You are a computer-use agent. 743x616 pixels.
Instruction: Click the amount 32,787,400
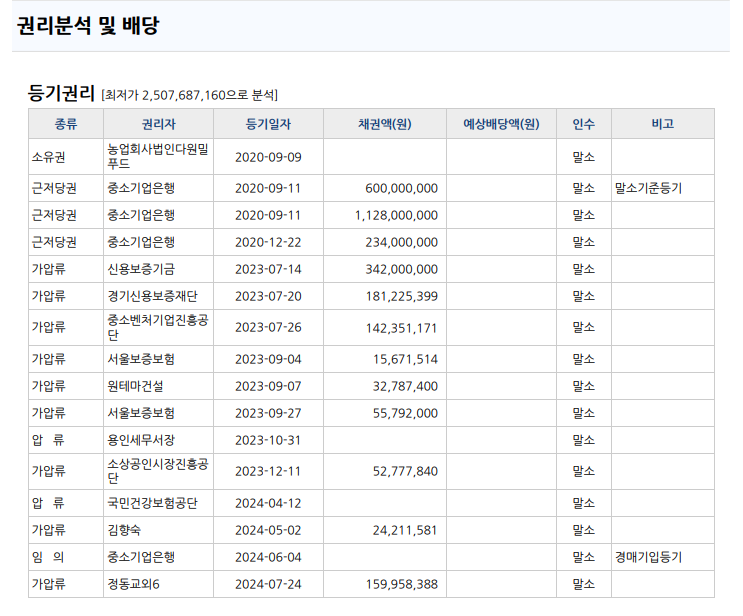(405, 387)
